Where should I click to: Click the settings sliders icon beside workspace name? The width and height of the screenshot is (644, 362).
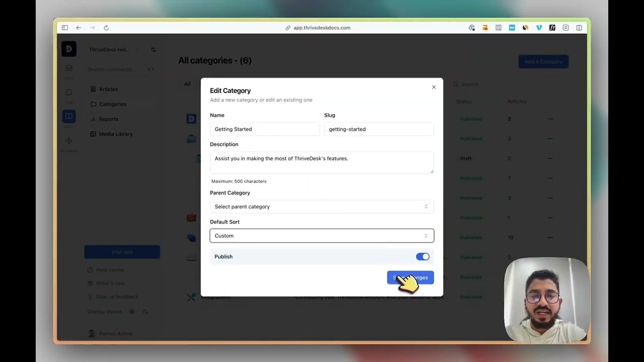point(153,50)
